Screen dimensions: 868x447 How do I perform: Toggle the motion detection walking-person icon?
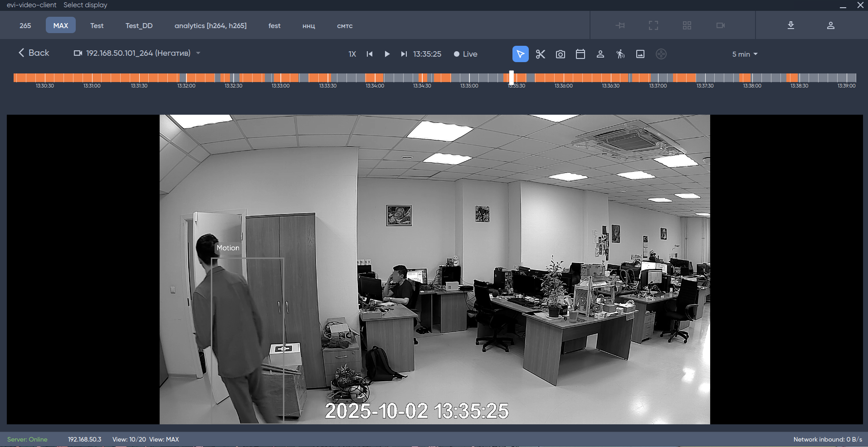pyautogui.click(x=620, y=54)
